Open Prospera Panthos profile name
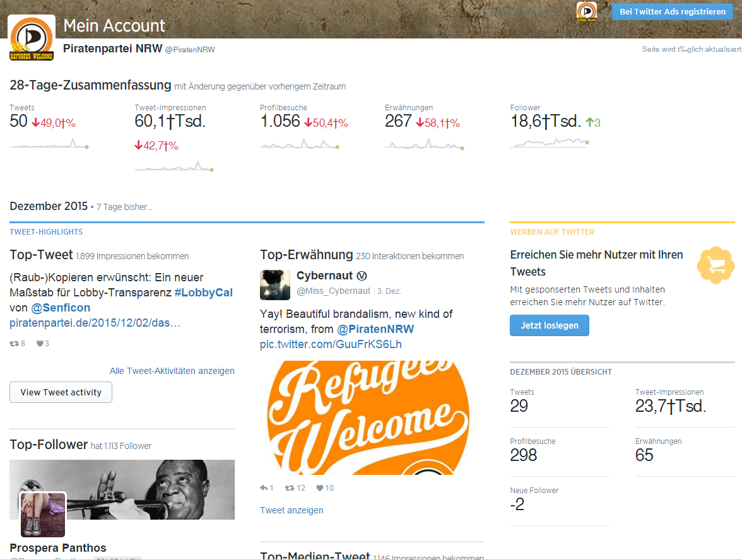 click(x=58, y=547)
